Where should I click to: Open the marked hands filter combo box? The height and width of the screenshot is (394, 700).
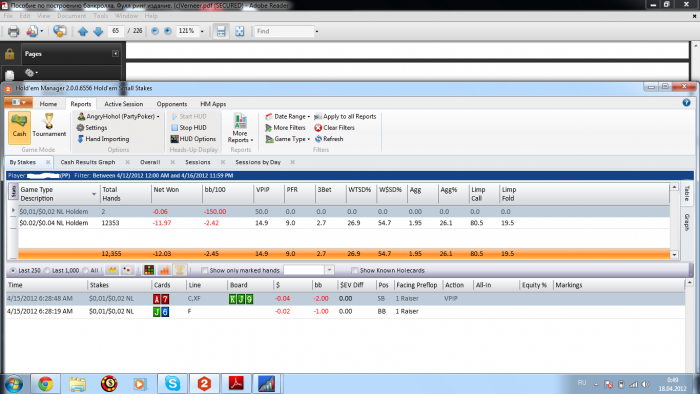(x=308, y=270)
